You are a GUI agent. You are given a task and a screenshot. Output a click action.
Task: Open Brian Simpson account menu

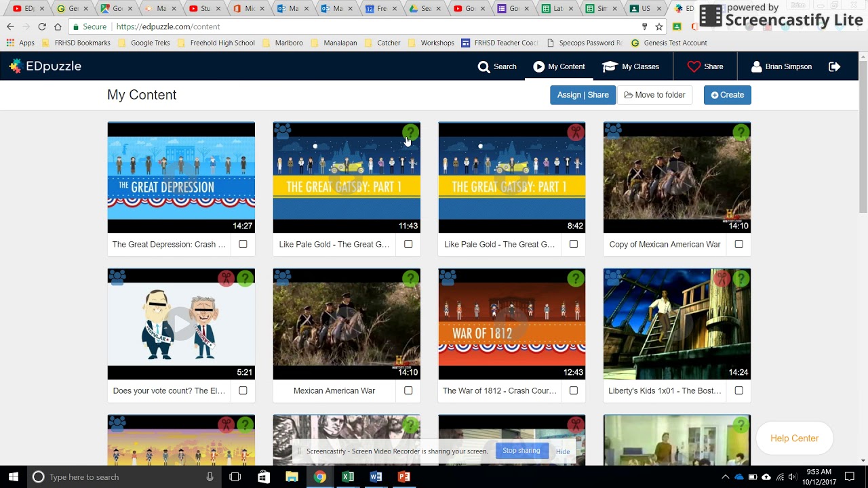point(781,66)
